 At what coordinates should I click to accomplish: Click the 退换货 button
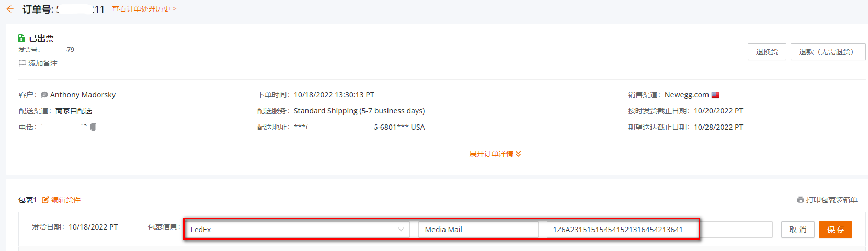[x=767, y=52]
